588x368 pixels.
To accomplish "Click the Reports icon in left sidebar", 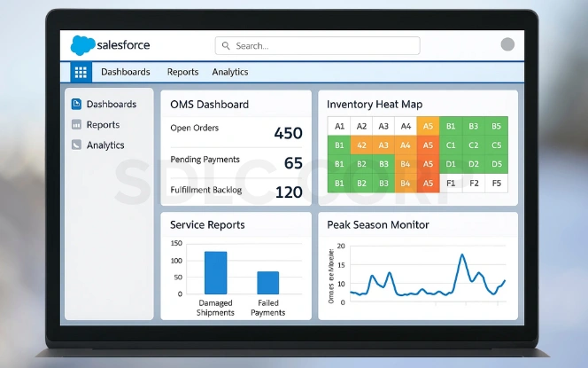I will pos(77,125).
